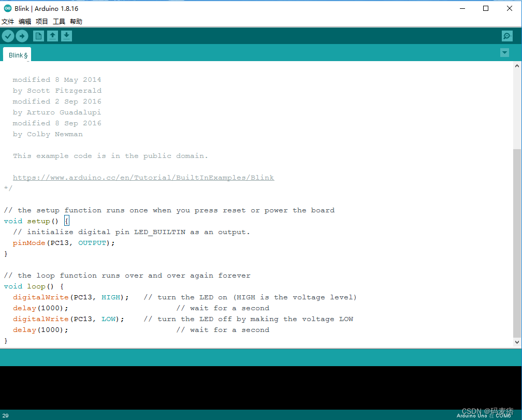Open the 项目 menu
The height and width of the screenshot is (420, 522).
pos(41,21)
